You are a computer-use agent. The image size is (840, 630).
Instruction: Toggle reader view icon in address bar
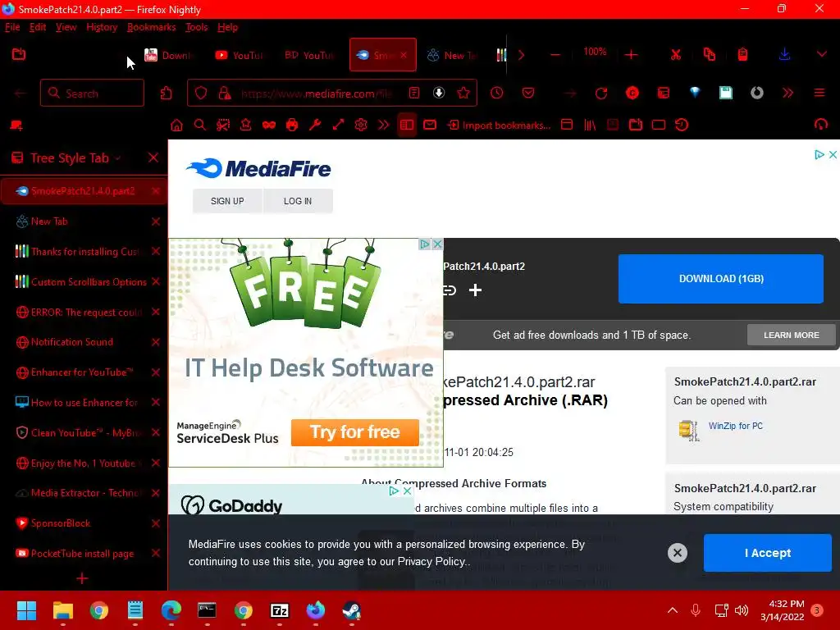pos(414,94)
